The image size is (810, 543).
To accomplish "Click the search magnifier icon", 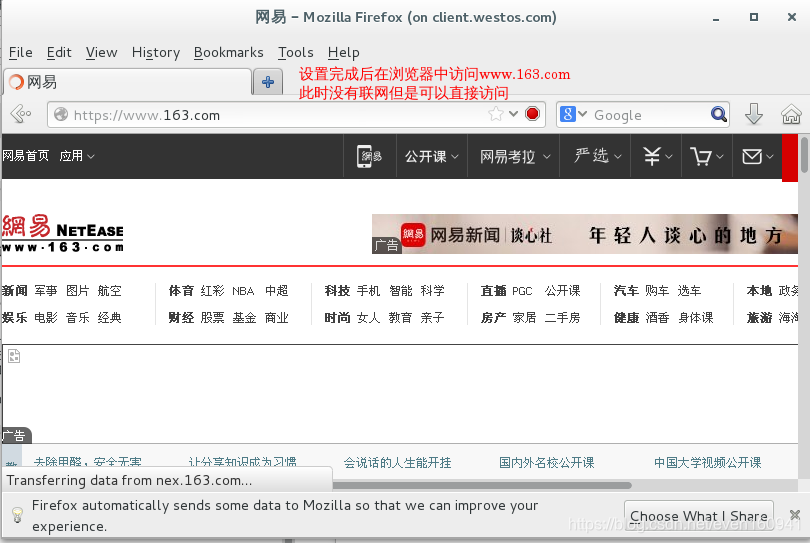I will coord(719,114).
